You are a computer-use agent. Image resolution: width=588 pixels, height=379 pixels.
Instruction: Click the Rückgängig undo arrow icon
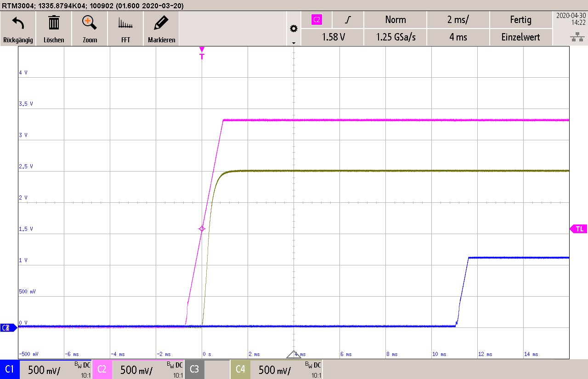18,23
